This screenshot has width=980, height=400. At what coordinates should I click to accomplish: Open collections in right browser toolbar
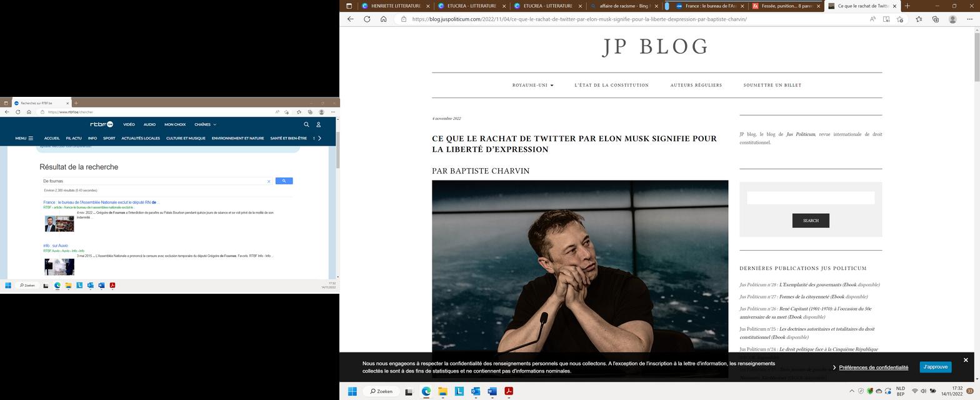click(x=936, y=19)
